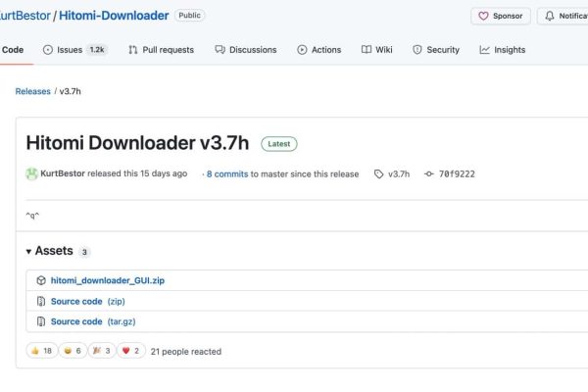Toggle the laugh emoji reaction

[72, 351]
